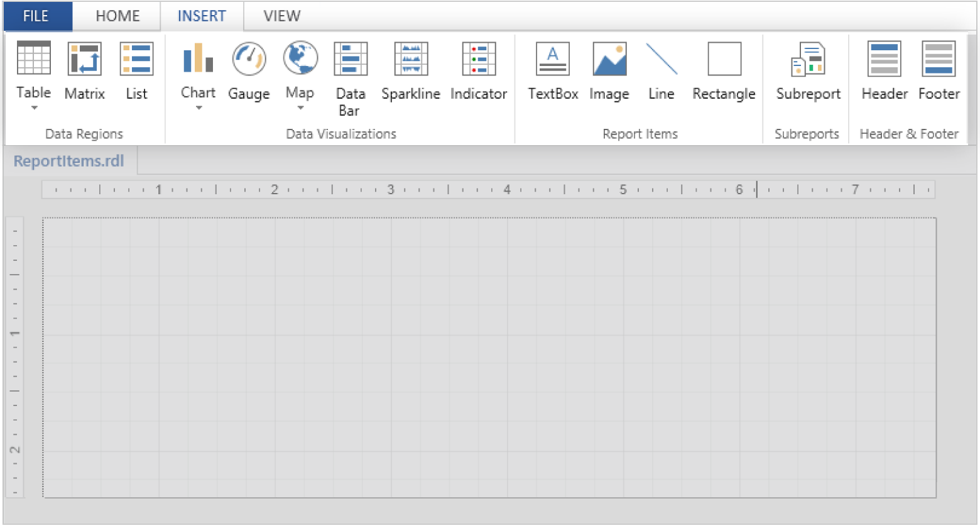
Task: Insert a Rectangle report item
Action: (x=724, y=70)
